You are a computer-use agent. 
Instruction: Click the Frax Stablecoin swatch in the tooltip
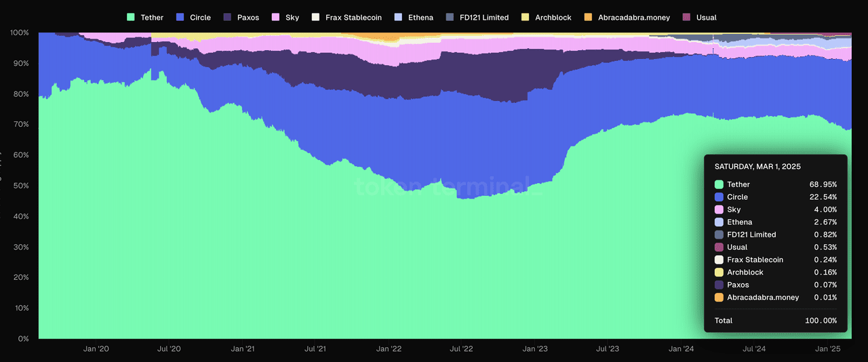coord(719,260)
